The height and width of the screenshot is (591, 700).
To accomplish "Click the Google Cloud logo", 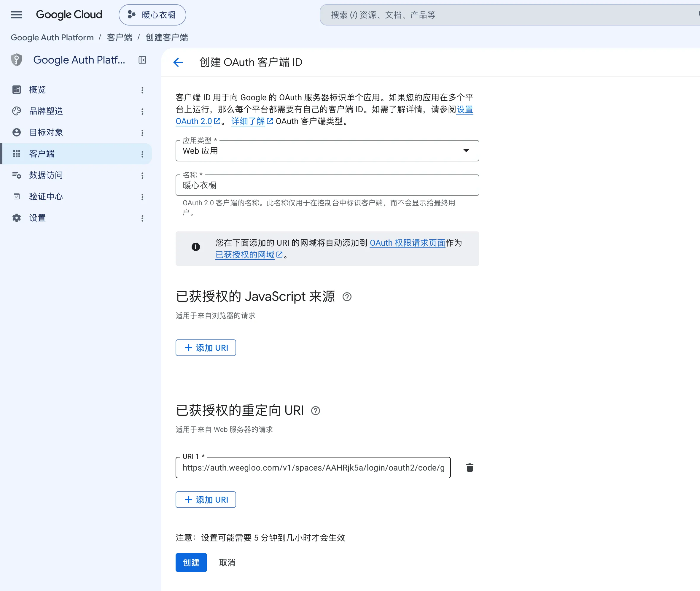I will (69, 15).
